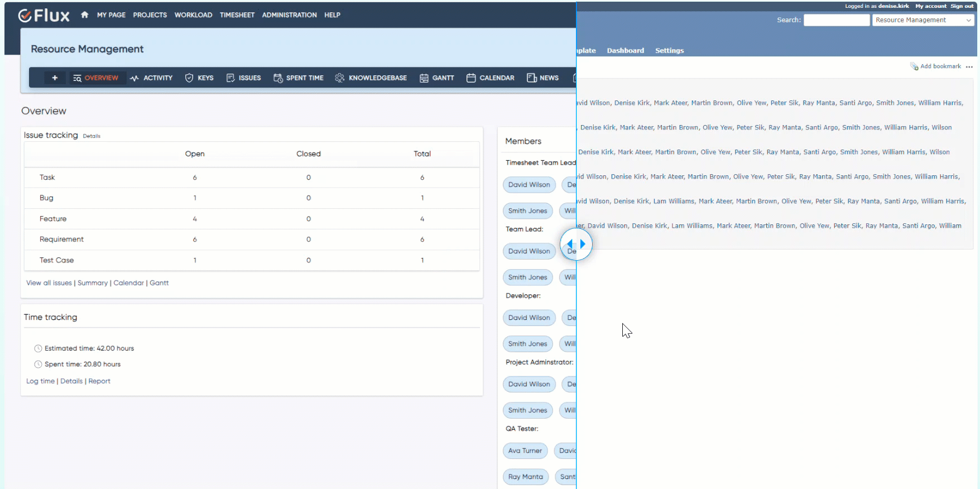Open the News tab
The image size is (980, 489).
543,78
